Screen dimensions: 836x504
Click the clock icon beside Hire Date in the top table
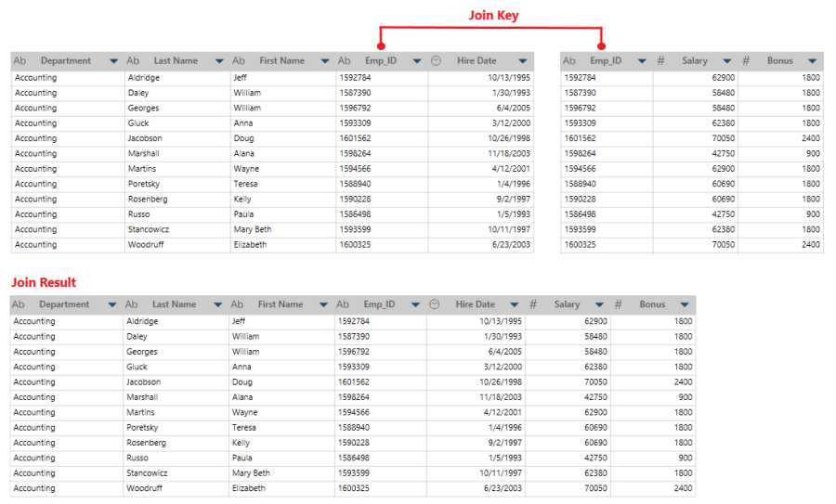click(436, 61)
